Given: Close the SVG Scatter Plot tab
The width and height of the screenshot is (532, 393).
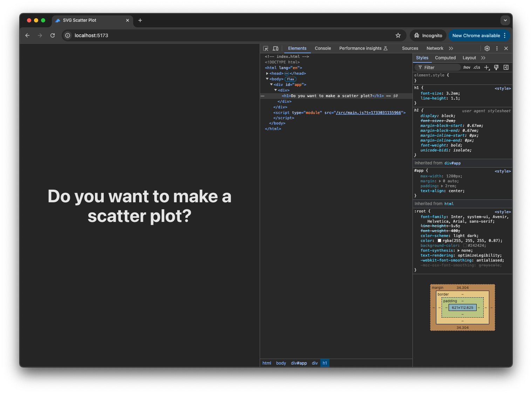Looking at the screenshot, I should pyautogui.click(x=128, y=20).
